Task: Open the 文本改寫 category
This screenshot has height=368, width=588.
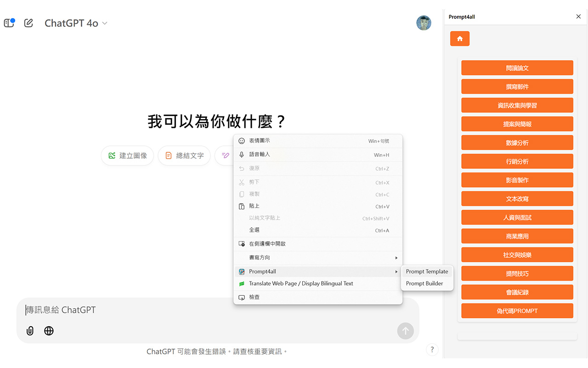Action: tap(517, 199)
